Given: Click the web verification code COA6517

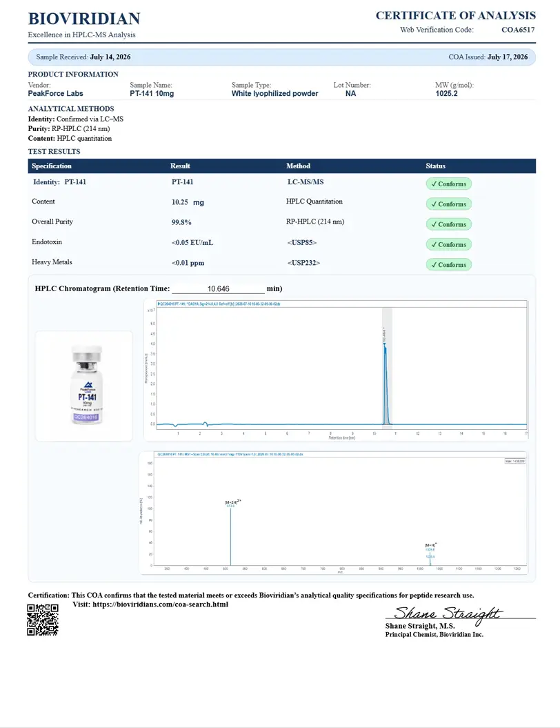Looking at the screenshot, I should [518, 30].
